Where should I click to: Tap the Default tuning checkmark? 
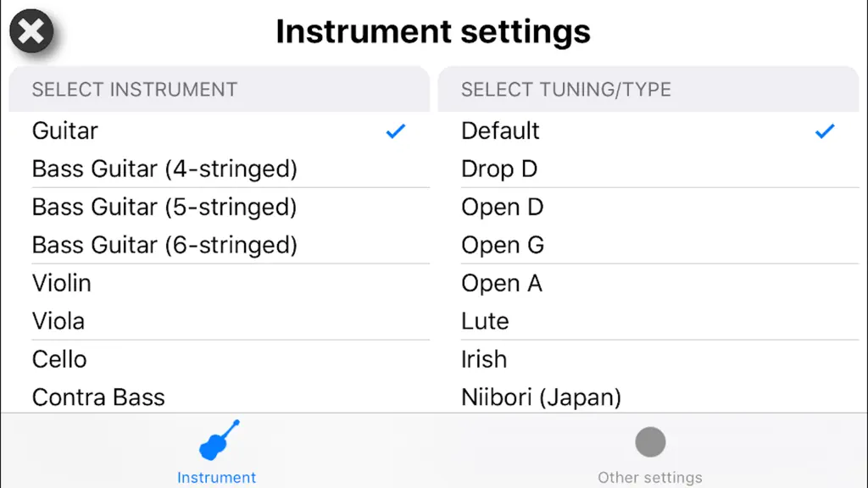pos(825,131)
